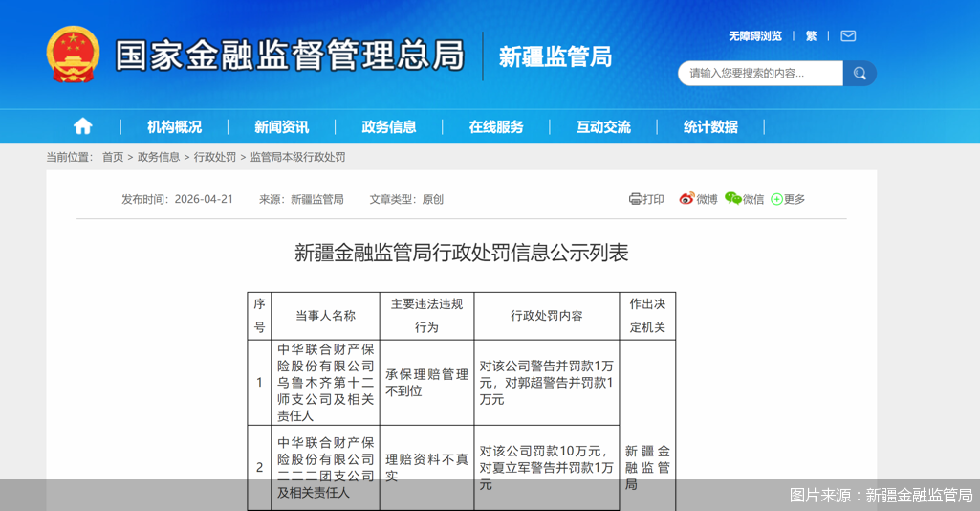Click 新疆监管局 header title
Image resolution: width=980 pixels, height=511 pixels.
(555, 56)
